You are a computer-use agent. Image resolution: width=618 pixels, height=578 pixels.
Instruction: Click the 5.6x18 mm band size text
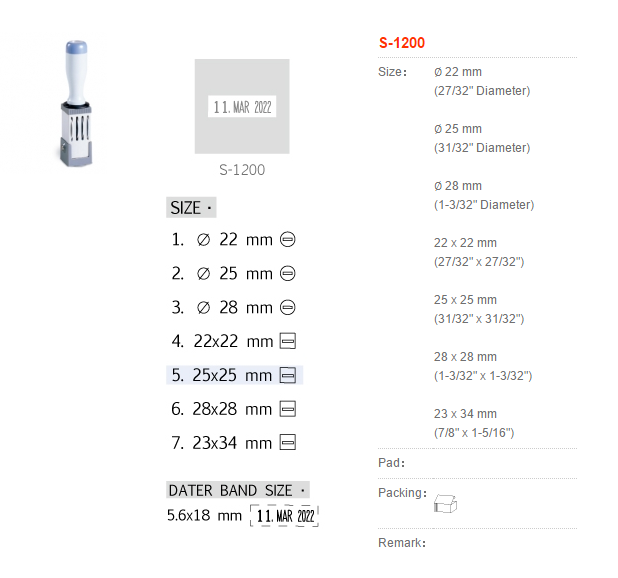204,515
